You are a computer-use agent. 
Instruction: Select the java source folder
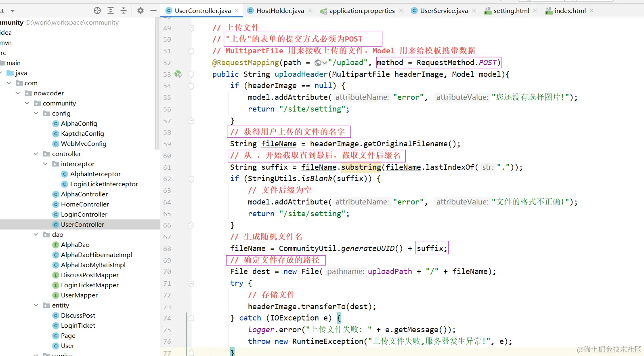tap(21, 73)
